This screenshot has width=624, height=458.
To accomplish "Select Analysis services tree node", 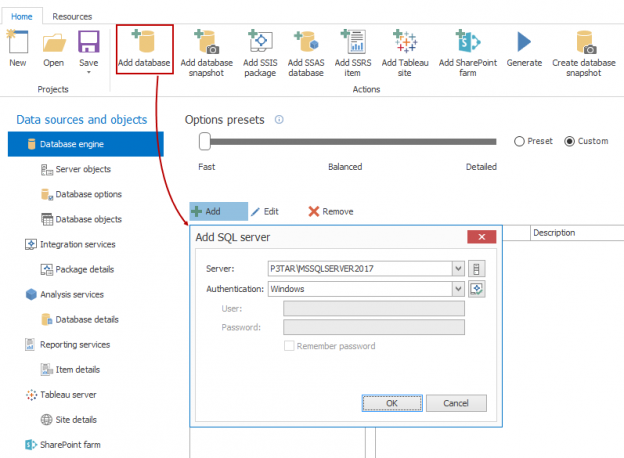I will [x=64, y=294].
